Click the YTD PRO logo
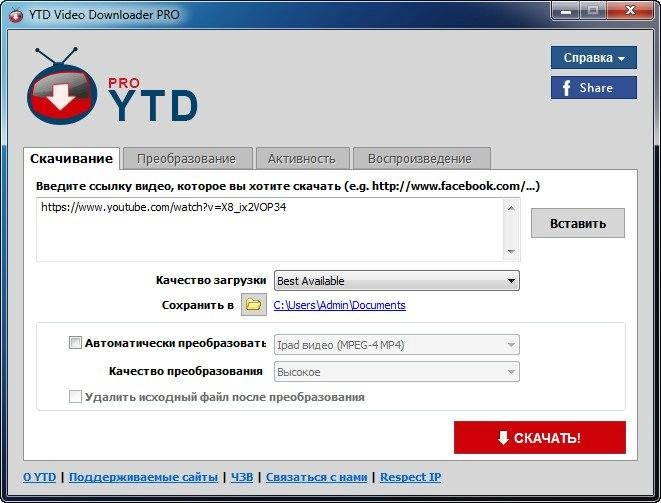Screen dimensions: 661x503 tap(112, 87)
